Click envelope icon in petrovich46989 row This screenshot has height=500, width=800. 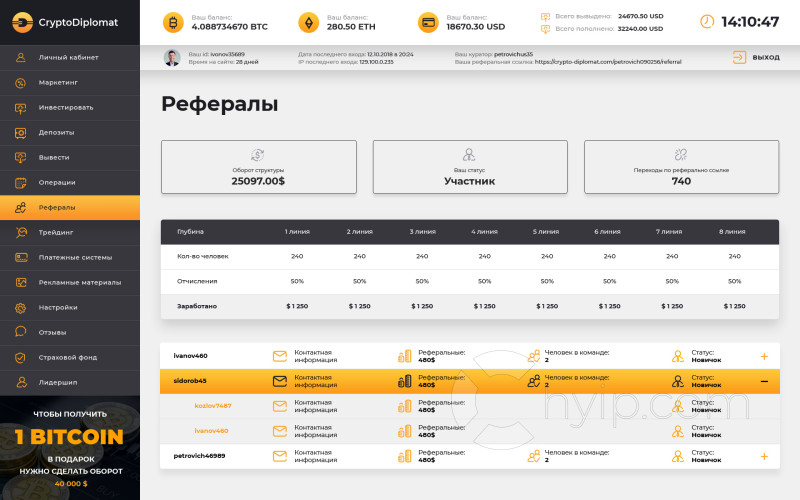pos(280,456)
